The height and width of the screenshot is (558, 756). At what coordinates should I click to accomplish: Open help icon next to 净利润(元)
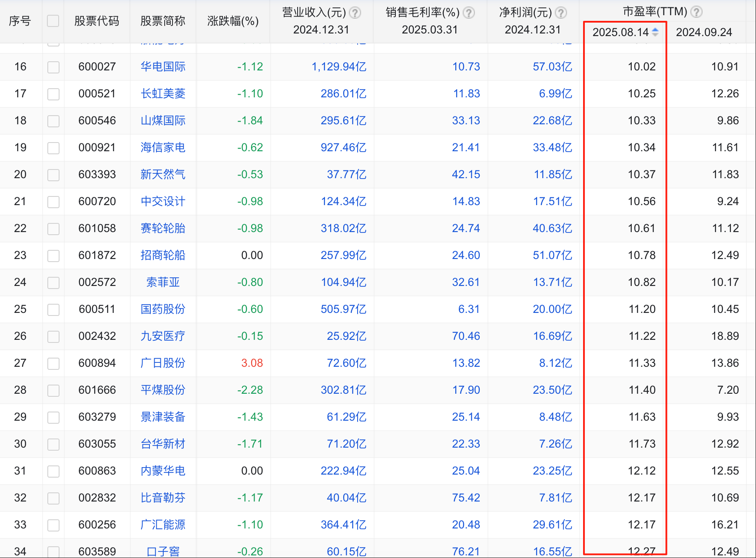coord(561,13)
